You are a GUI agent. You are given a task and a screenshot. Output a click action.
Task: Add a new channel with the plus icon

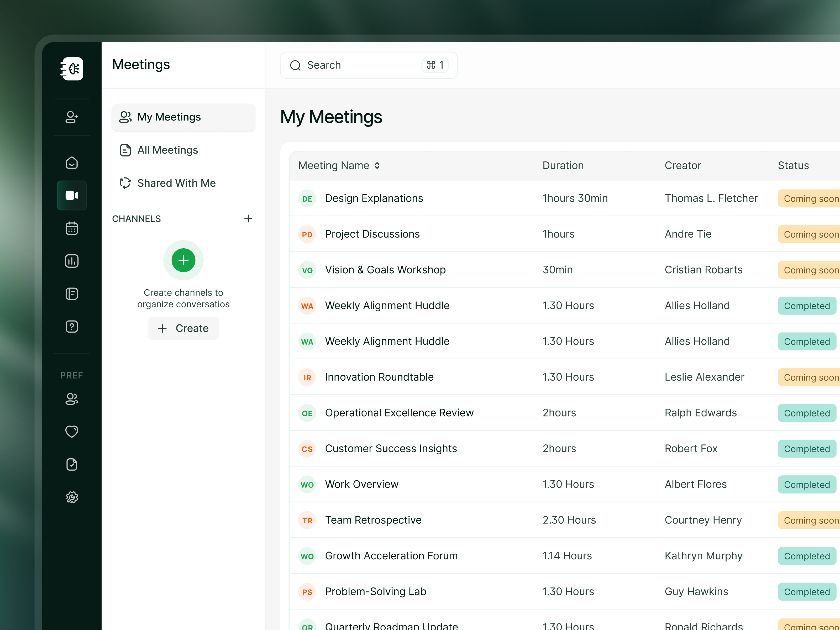(x=248, y=218)
